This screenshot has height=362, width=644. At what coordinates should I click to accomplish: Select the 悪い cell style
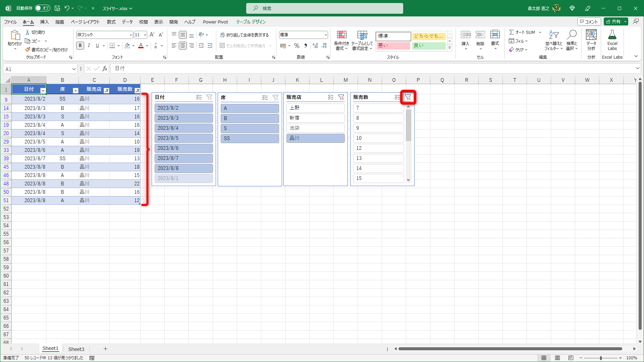[393, 46]
